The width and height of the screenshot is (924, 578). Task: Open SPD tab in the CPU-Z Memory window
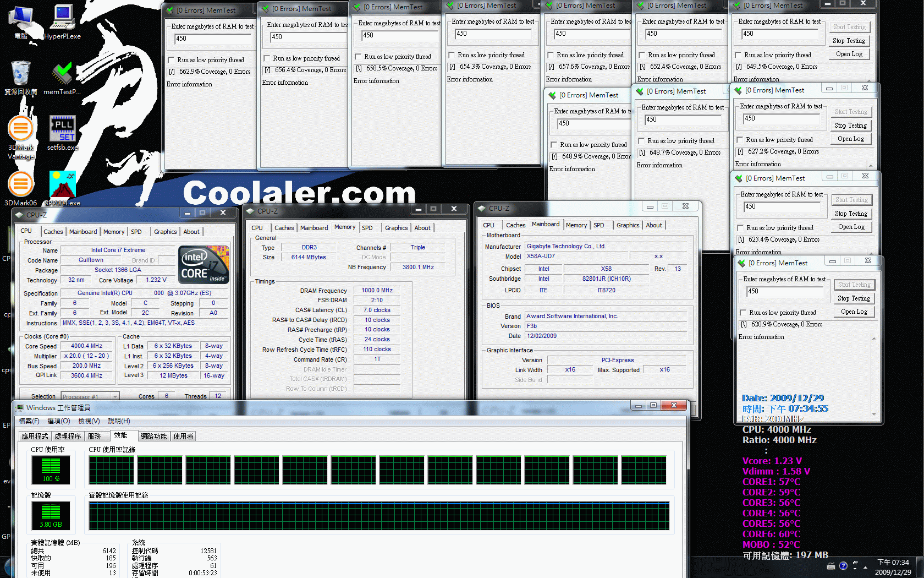[367, 228]
